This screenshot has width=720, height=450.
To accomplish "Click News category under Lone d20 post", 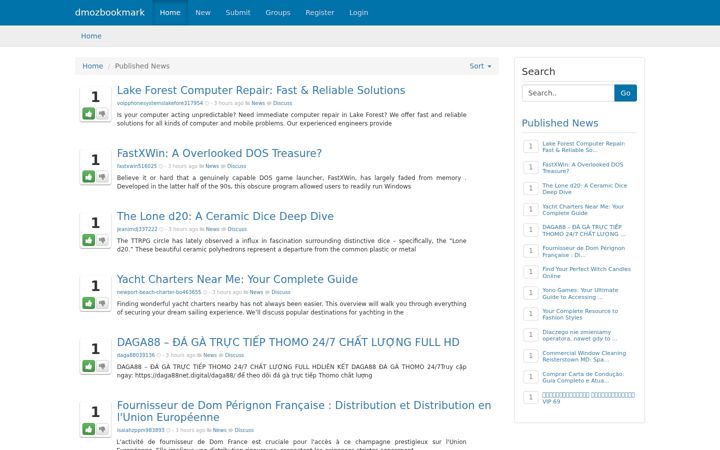I will [x=212, y=229].
